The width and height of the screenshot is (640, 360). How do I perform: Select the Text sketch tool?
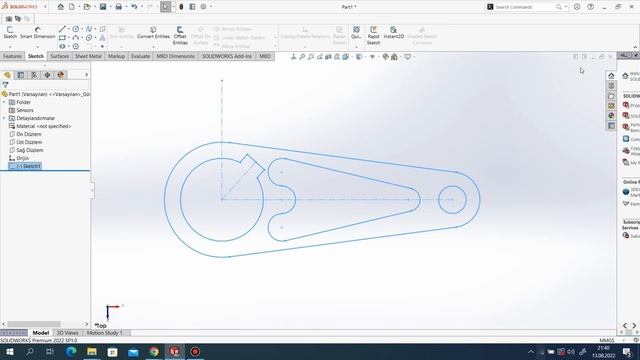click(102, 38)
